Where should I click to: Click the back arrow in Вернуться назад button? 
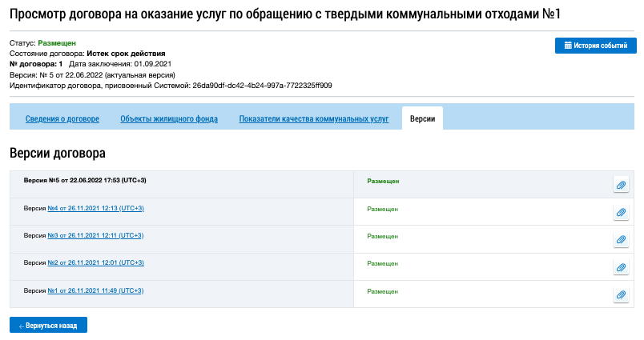(x=21, y=325)
